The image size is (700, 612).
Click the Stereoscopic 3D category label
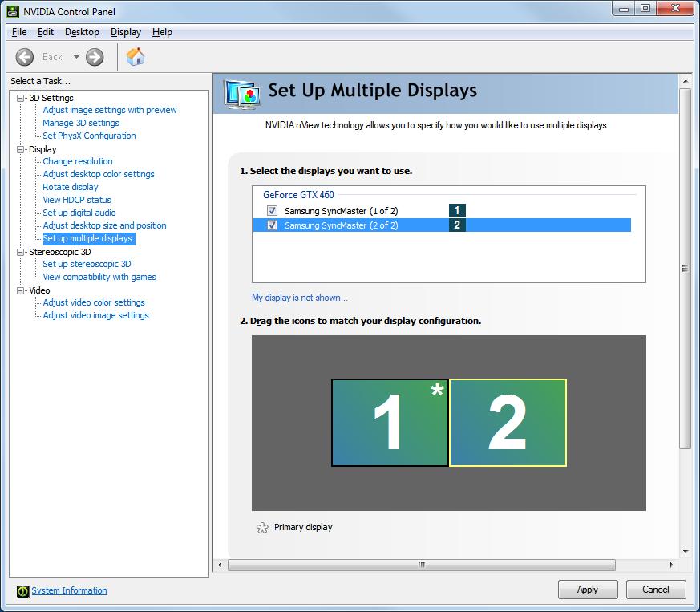[60, 252]
